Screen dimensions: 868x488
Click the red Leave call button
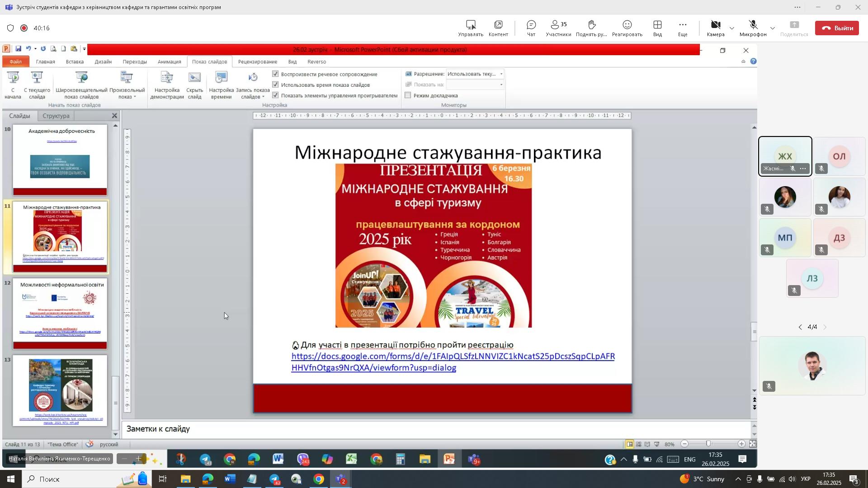(x=836, y=28)
